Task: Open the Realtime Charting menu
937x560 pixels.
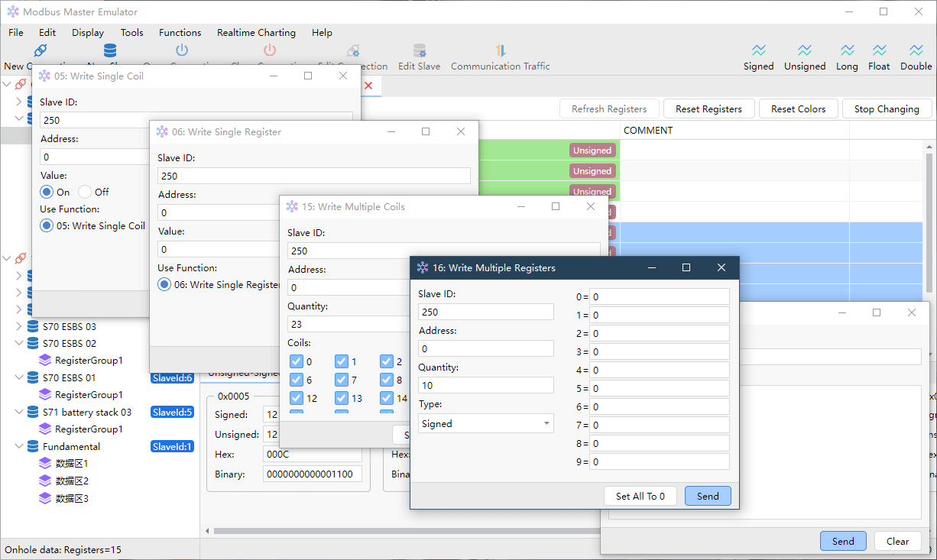Action: click(256, 33)
